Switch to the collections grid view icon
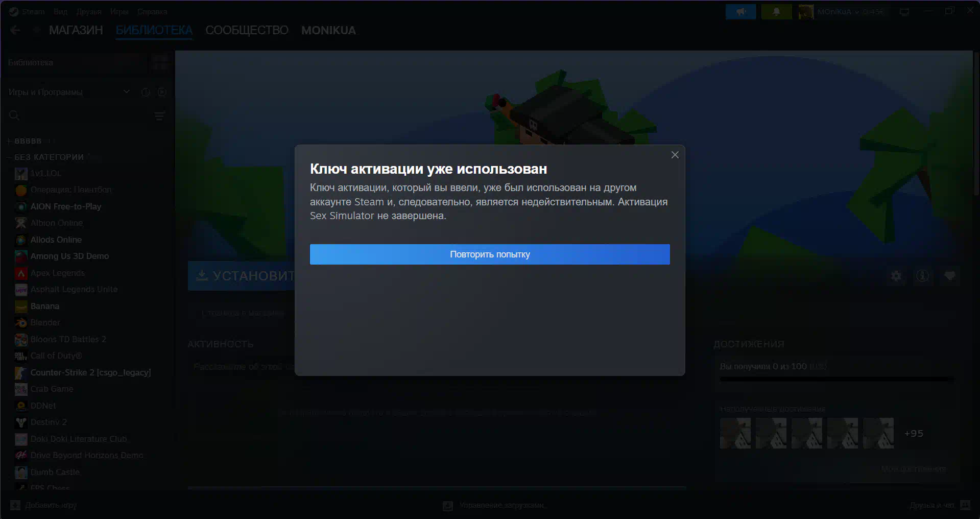The image size is (980, 519). 160,62
